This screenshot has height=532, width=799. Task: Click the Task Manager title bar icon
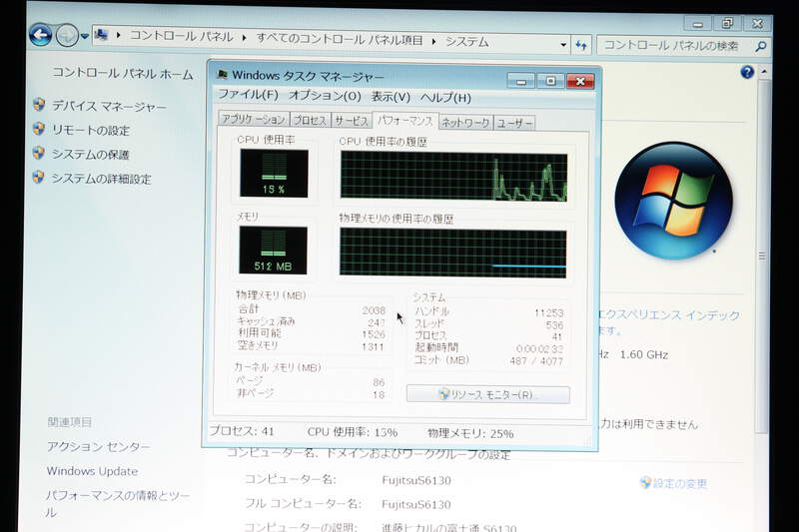point(222,75)
